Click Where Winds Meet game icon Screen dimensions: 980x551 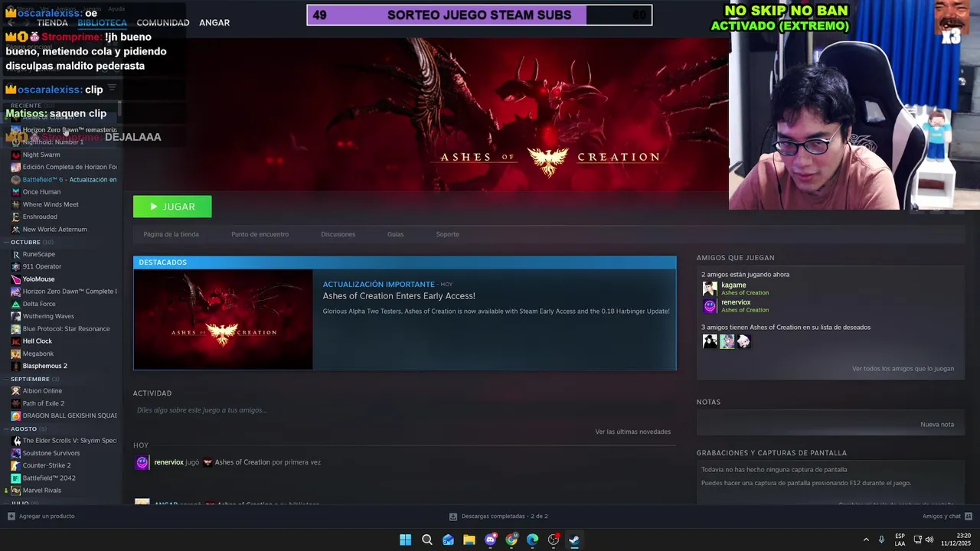pos(15,204)
